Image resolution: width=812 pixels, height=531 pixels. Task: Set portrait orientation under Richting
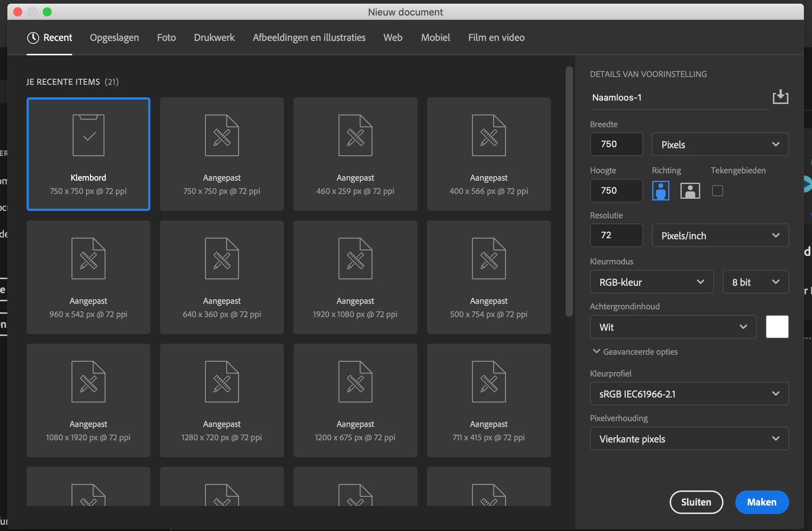pos(660,191)
